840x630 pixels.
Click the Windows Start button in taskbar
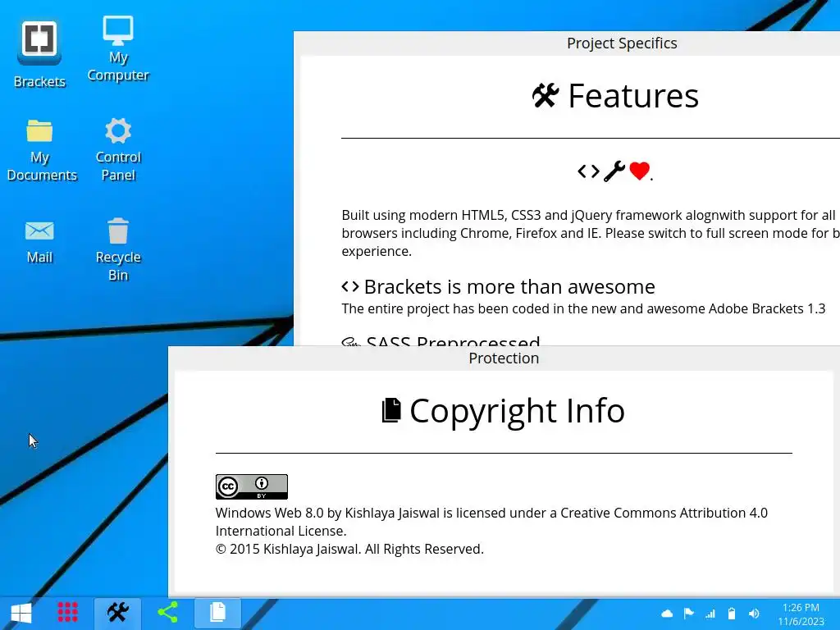(x=21, y=613)
